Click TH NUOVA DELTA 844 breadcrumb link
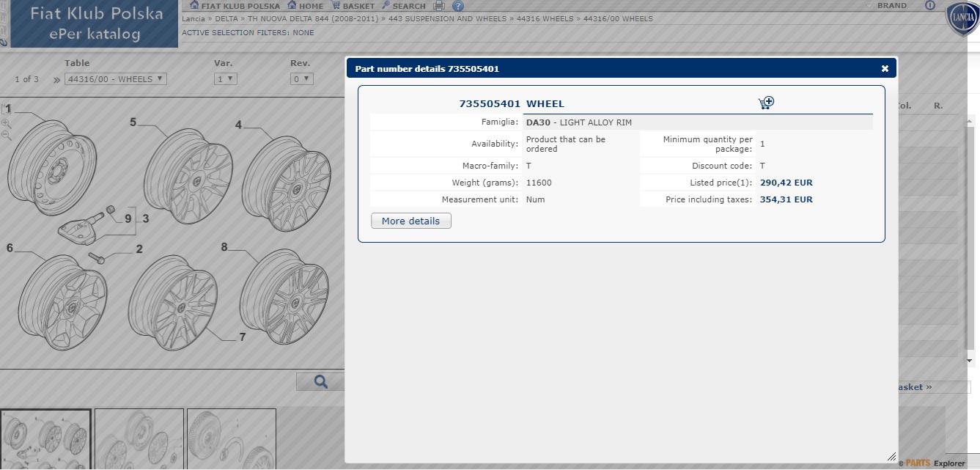The image size is (980, 470). pos(314,18)
